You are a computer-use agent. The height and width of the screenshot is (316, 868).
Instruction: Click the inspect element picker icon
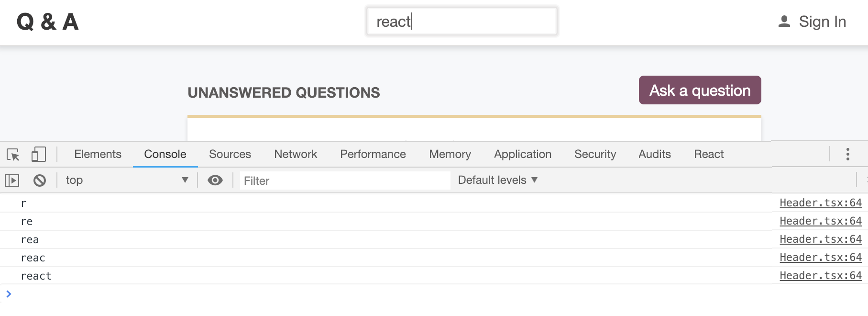click(13, 155)
